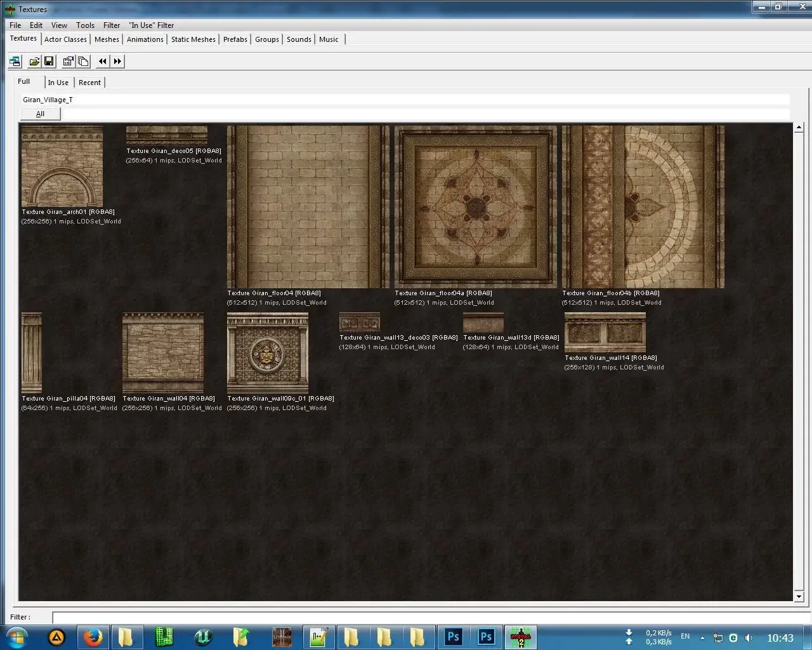
Task: Open the Giran_Village_T package dropdown
Action: point(405,100)
